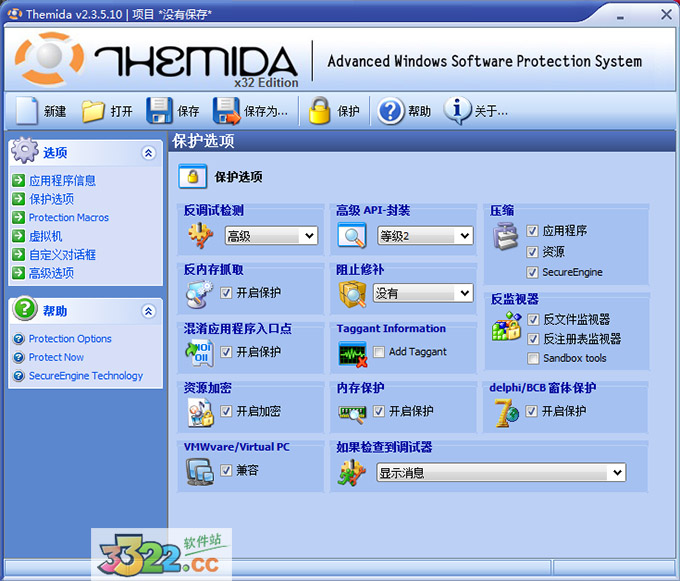Minimize the Themida window

click(620, 16)
